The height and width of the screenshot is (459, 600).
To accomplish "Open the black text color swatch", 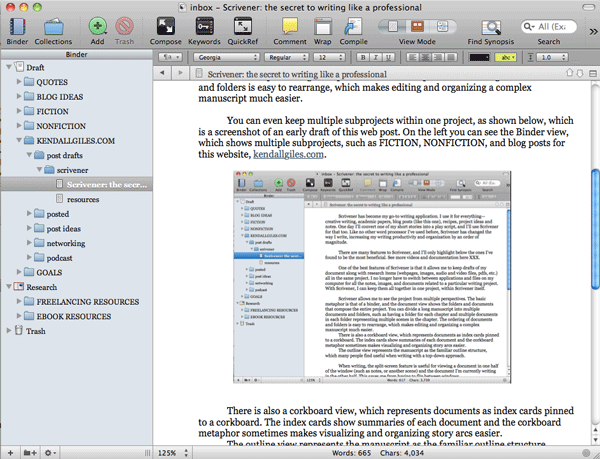I will pyautogui.click(x=479, y=57).
